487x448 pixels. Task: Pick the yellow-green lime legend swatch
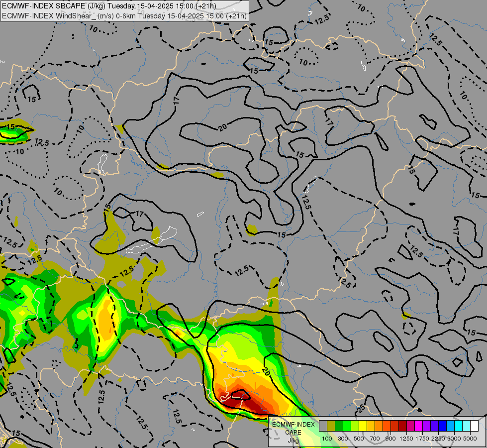coord(355,426)
